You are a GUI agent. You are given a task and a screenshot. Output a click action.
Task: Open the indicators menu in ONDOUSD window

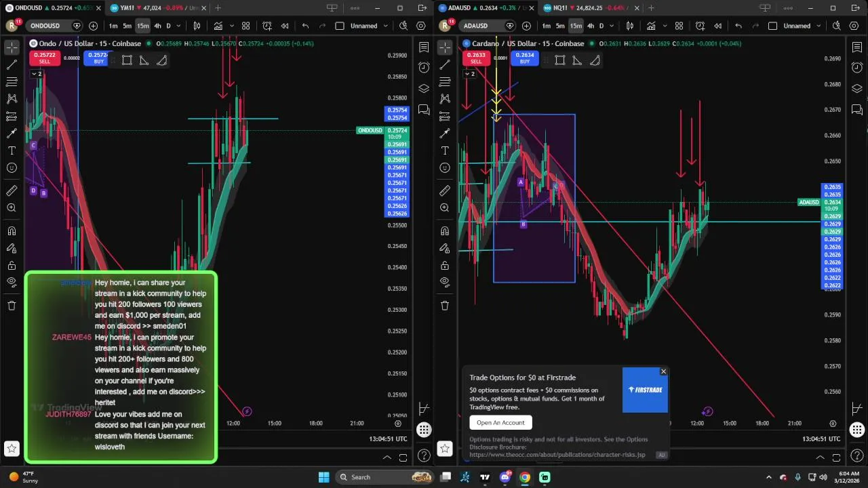click(218, 26)
